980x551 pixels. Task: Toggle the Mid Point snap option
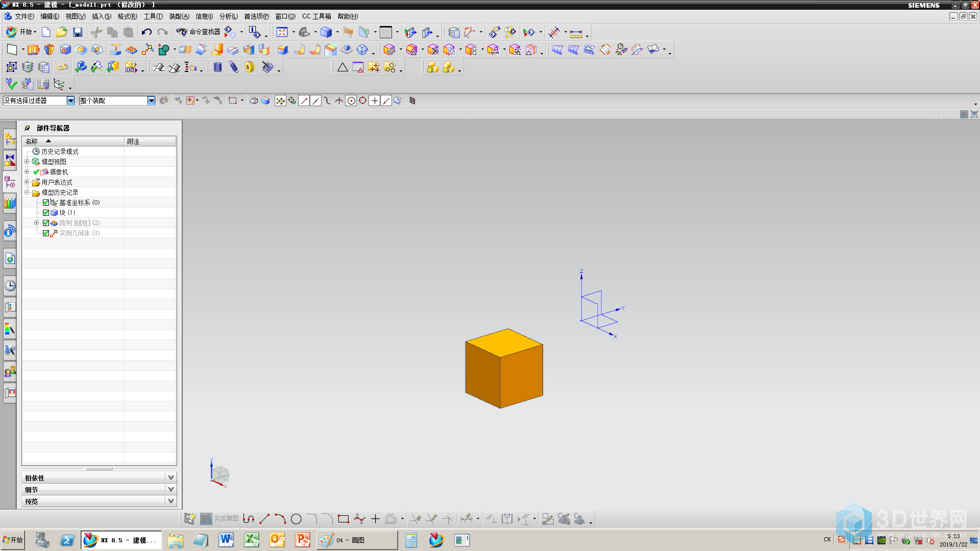316,101
